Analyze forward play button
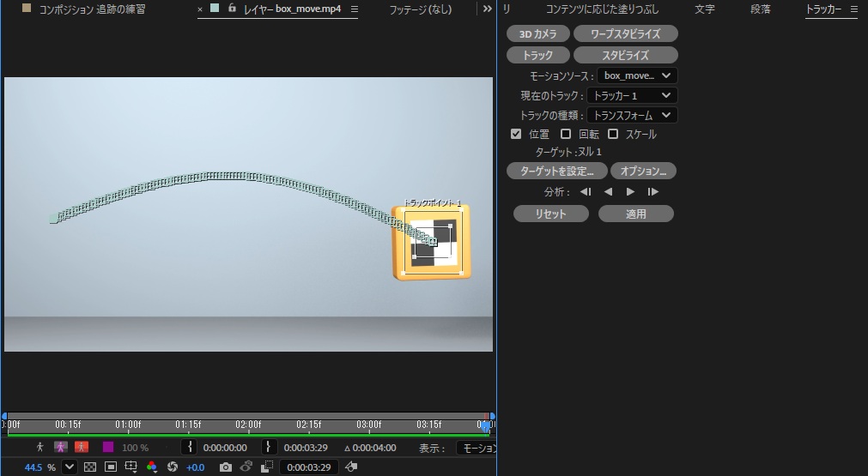The height and width of the screenshot is (476, 868). pos(630,192)
